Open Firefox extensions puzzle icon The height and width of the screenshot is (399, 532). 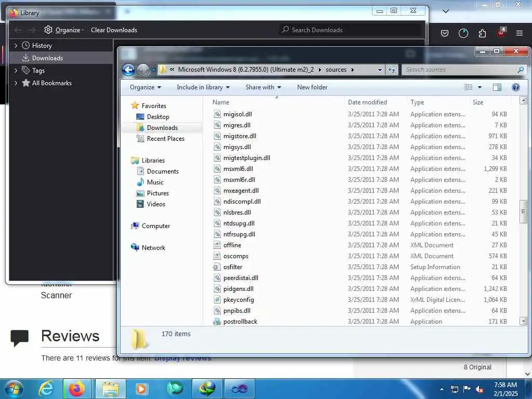point(482,33)
